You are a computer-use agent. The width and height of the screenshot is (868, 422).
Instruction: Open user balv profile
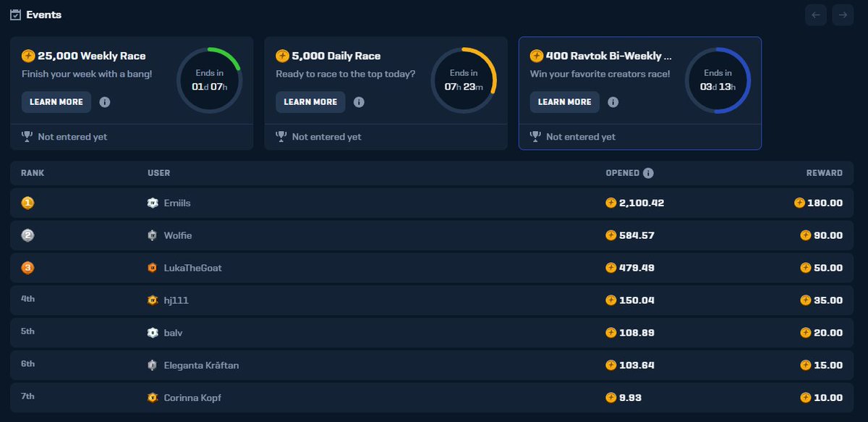pyautogui.click(x=174, y=333)
